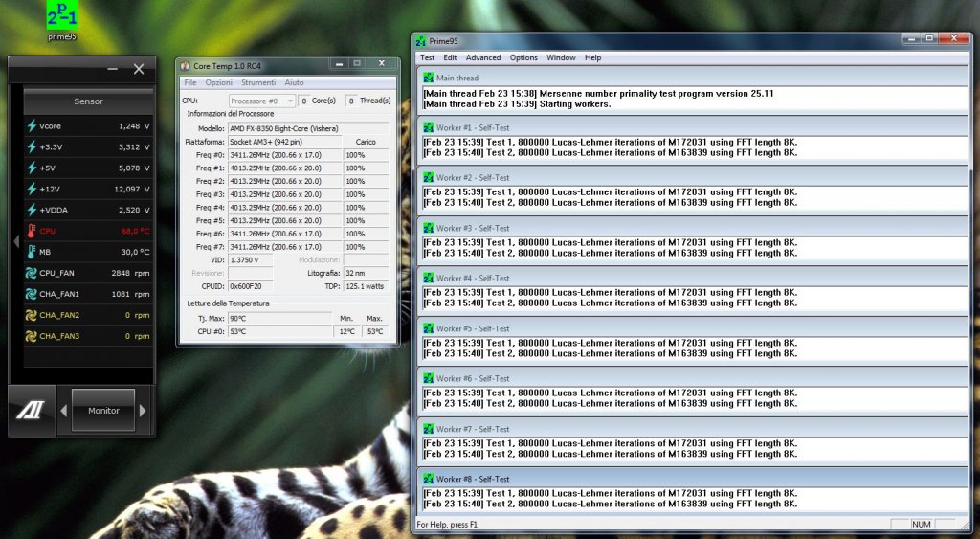Click the +3.3V voltage bolt icon
Screen dimensions: 980x539
pyautogui.click(x=32, y=146)
